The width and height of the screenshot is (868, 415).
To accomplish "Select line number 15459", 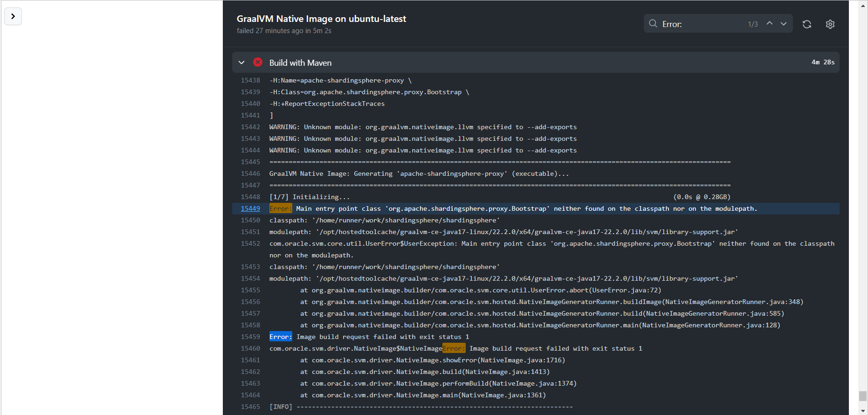I will [x=250, y=337].
